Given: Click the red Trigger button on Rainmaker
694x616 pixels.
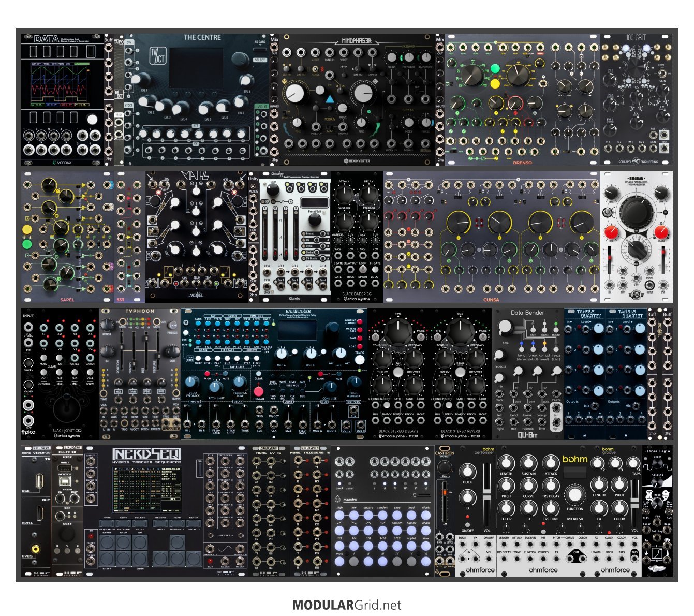Looking at the screenshot, I should click(x=259, y=391).
